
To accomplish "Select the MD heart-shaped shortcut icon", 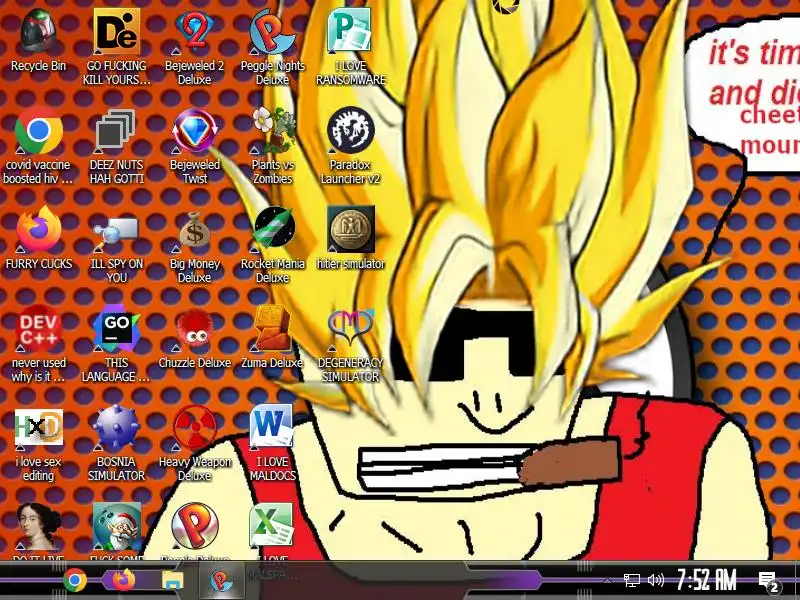I will 351,327.
